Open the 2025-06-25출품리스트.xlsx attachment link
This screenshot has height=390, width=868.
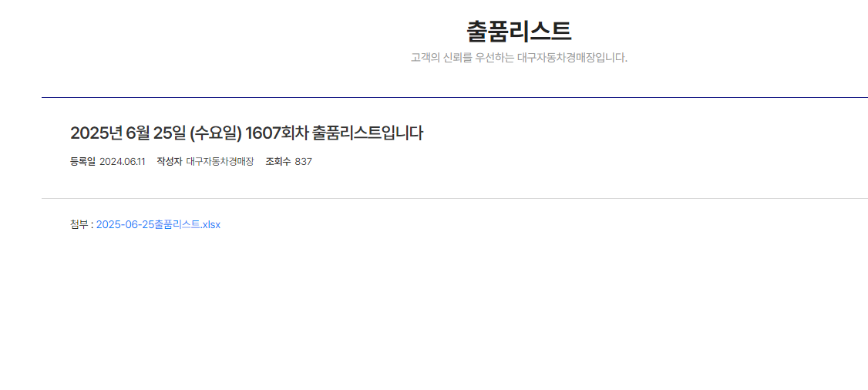tap(158, 224)
